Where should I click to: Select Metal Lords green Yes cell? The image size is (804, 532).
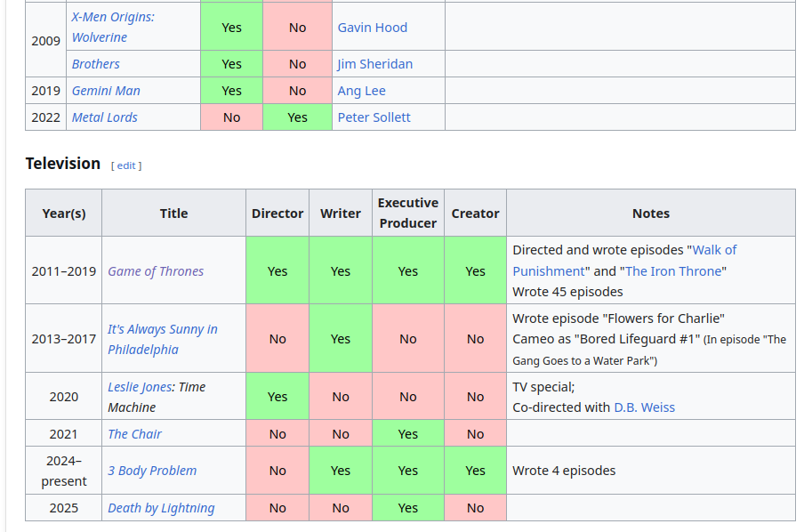[x=297, y=117]
